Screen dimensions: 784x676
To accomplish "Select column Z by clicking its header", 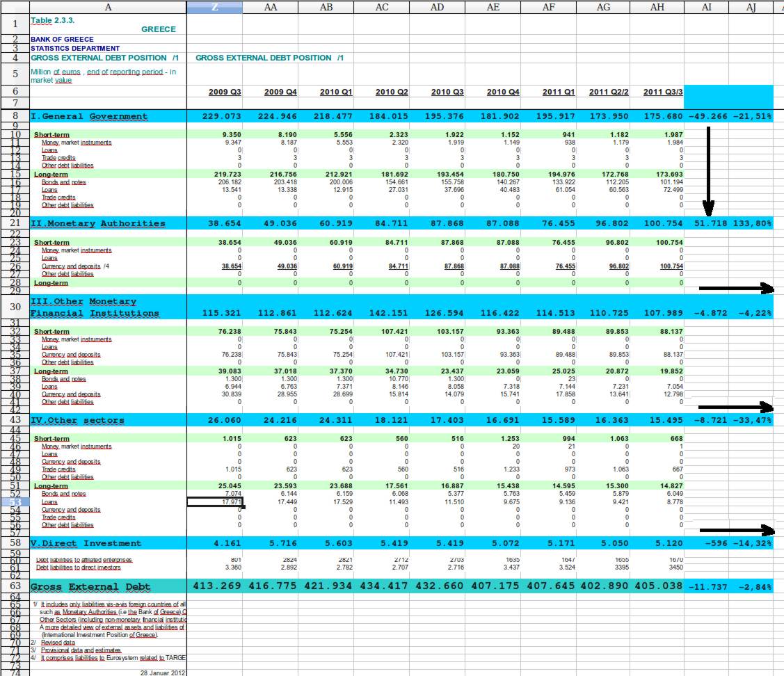I will coord(214,8).
